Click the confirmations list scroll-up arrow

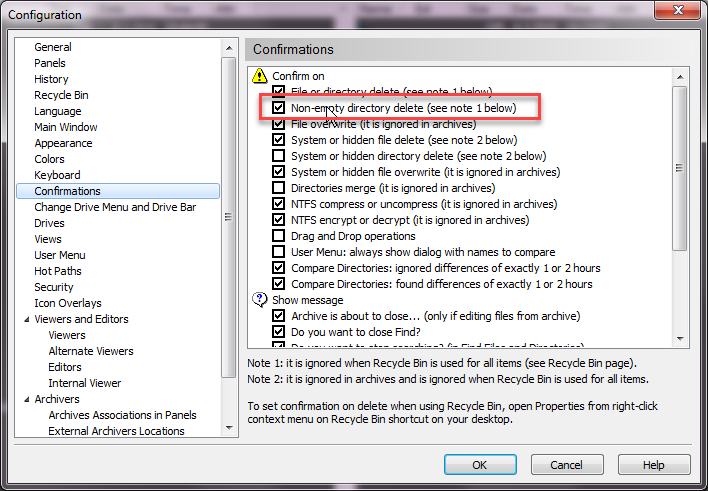tap(680, 77)
